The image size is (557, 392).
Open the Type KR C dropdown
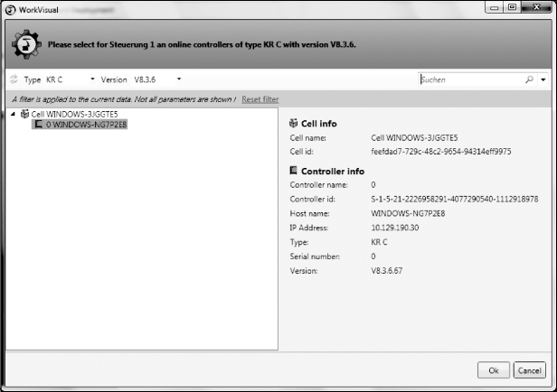coord(92,79)
